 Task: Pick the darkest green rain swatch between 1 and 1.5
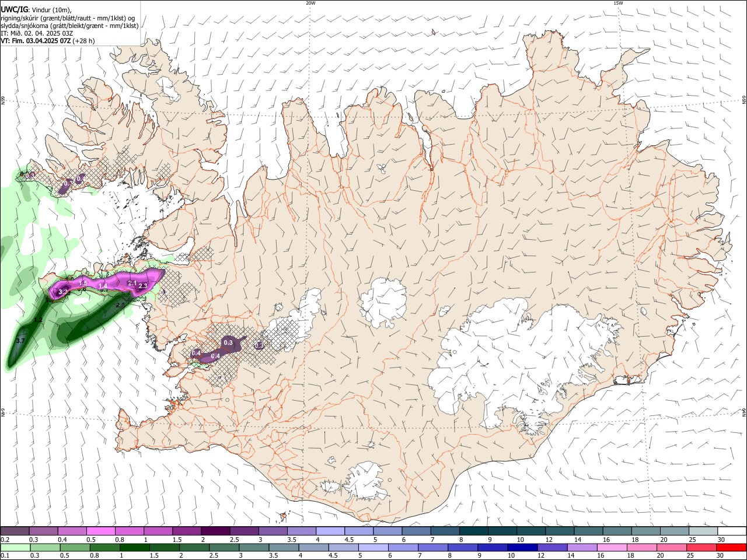135,547
